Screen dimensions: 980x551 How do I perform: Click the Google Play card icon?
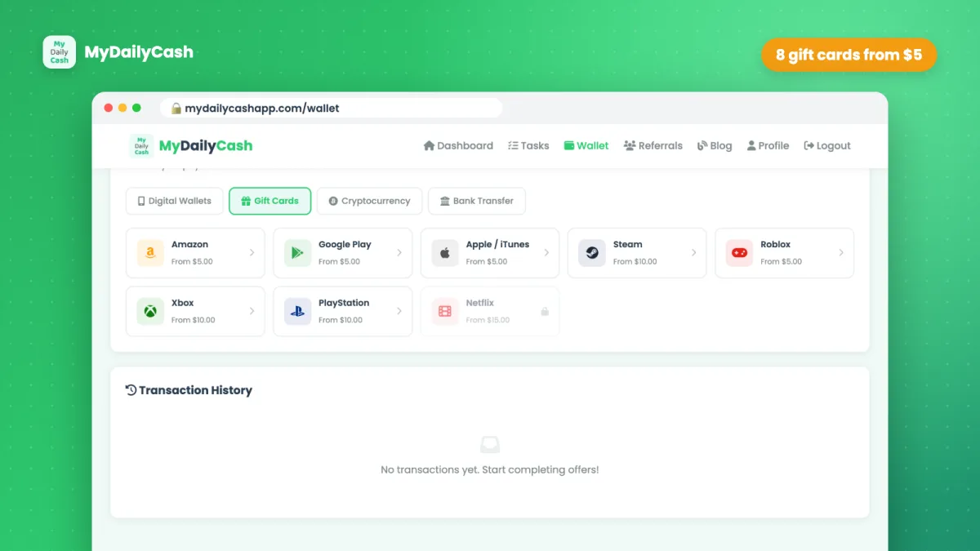[x=297, y=253]
